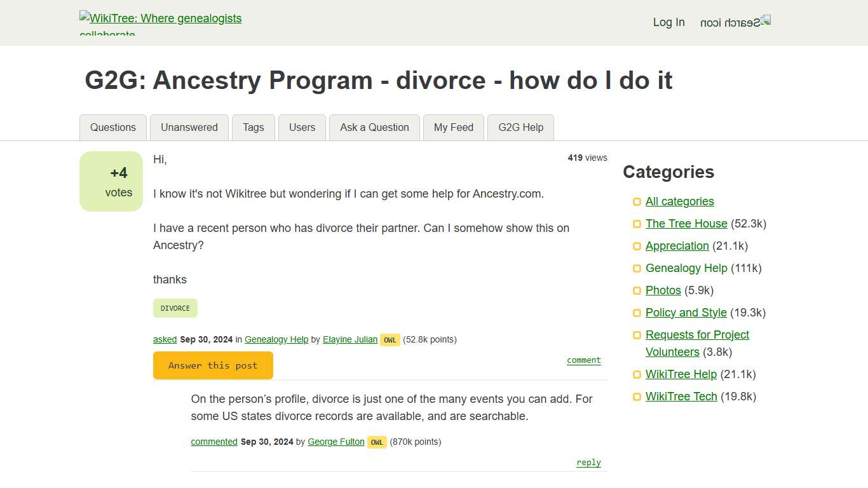Go to My Feed
The image size is (868, 488).
pyautogui.click(x=453, y=127)
